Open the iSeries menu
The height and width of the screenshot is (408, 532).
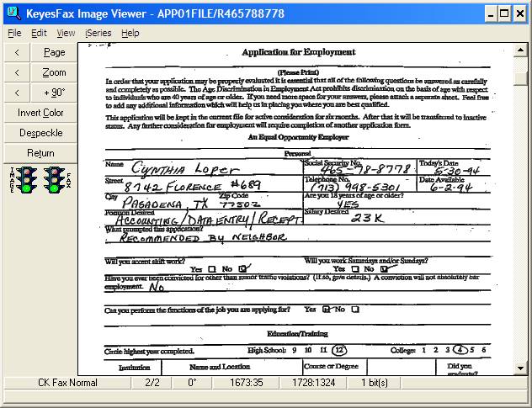[x=98, y=33]
